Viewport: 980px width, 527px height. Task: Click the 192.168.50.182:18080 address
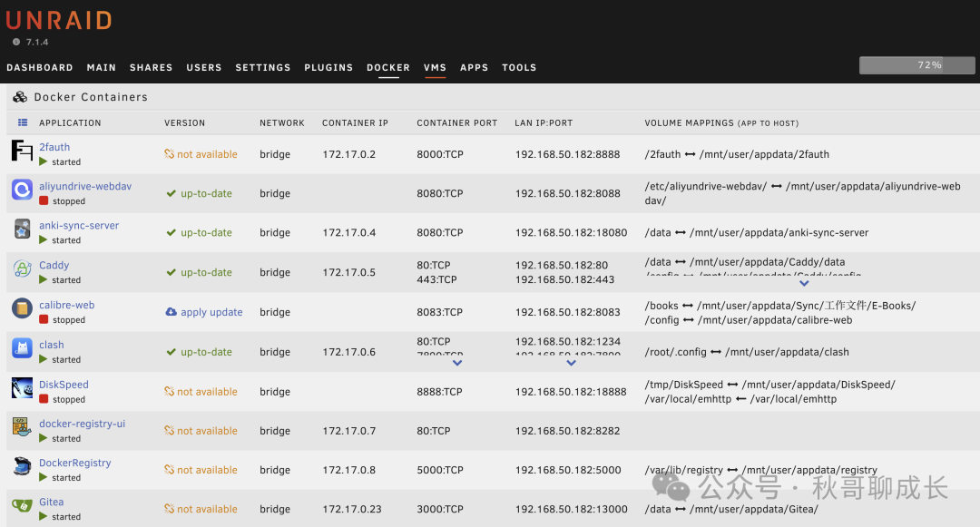click(x=572, y=232)
